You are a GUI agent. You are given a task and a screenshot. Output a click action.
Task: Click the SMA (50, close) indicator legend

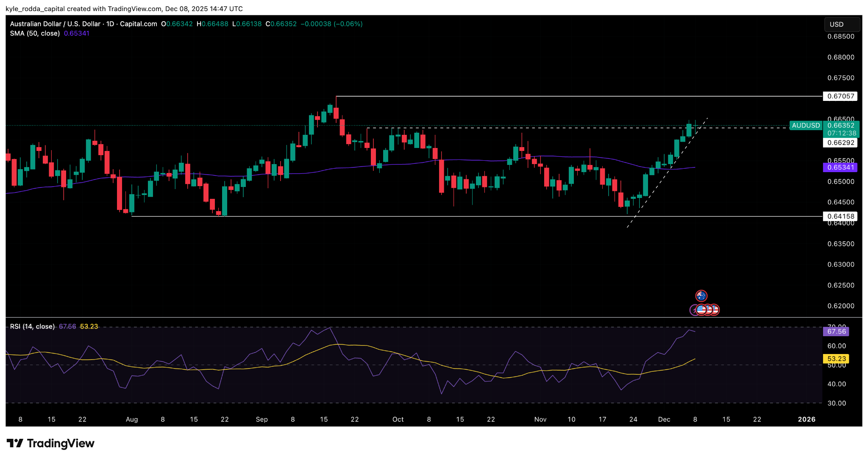(x=35, y=33)
